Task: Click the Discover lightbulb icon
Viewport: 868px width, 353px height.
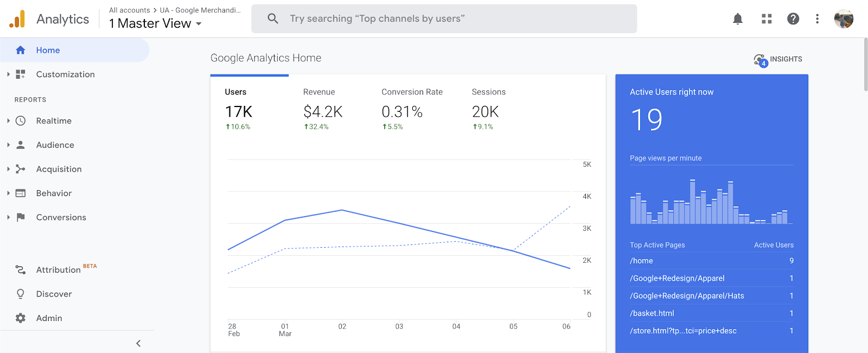Action: click(x=21, y=294)
